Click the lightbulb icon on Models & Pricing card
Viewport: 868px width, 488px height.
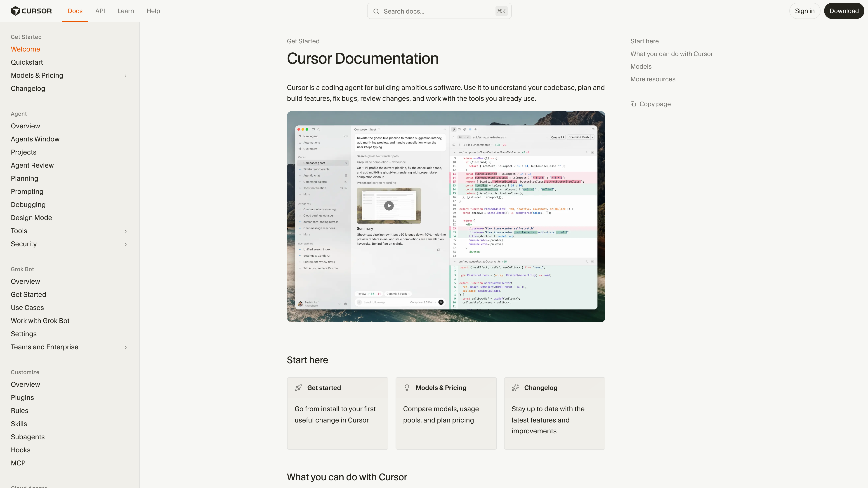pos(407,388)
